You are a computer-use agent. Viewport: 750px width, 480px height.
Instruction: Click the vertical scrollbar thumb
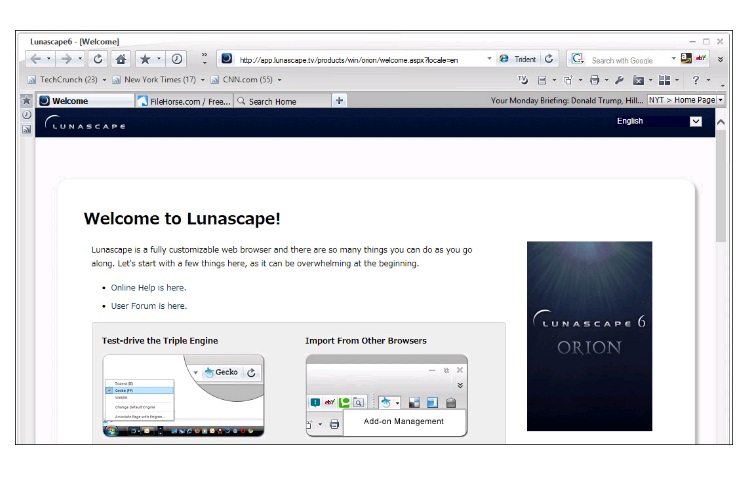coord(721,186)
